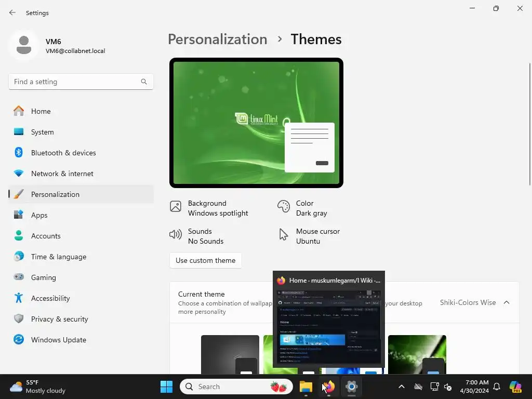The width and height of the screenshot is (532, 399).
Task: Click the Use custom theme button
Action: pyautogui.click(x=206, y=260)
